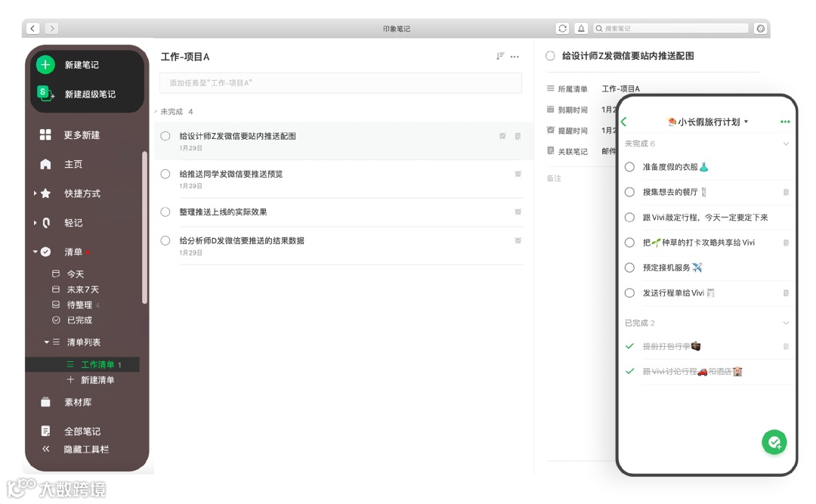Screen dimensions: 816x504
Task: Click 新建笔记 label button
Action: pyautogui.click(x=82, y=64)
